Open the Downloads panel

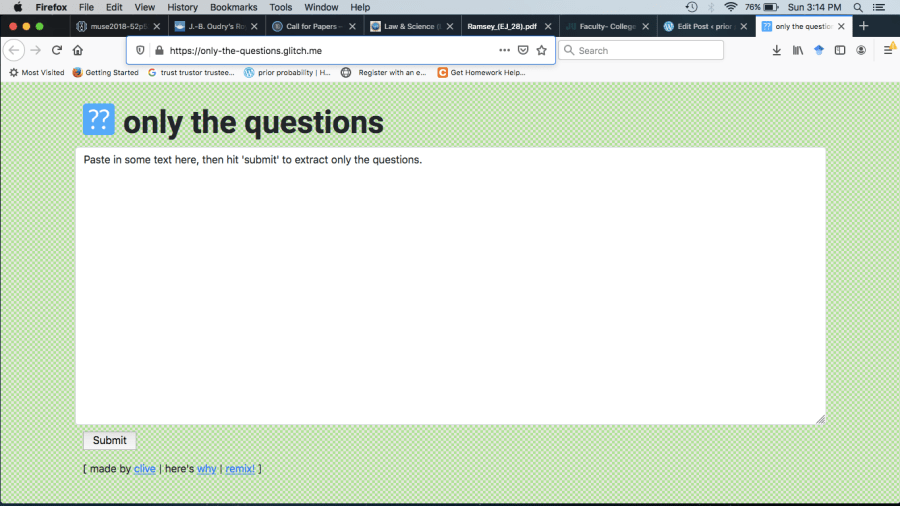click(777, 50)
